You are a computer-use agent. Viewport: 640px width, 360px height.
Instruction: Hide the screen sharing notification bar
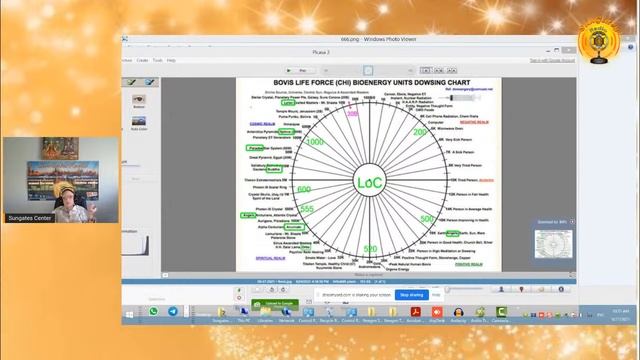436,295
